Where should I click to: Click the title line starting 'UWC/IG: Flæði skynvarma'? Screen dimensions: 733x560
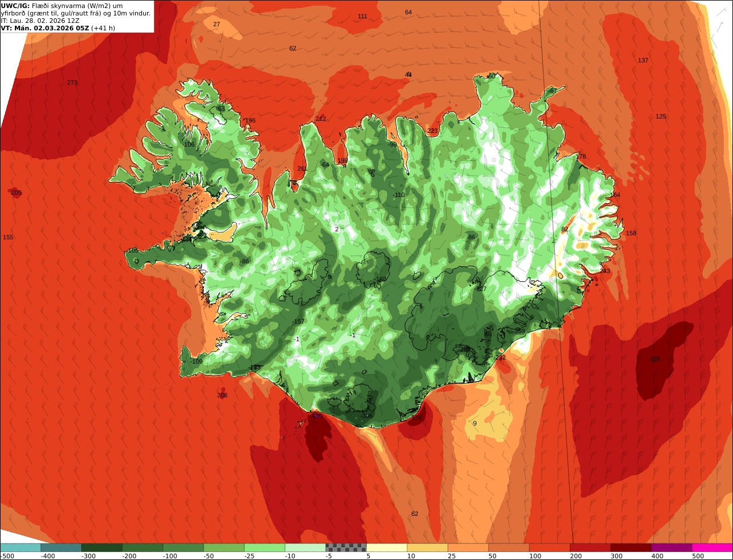pyautogui.click(x=62, y=6)
